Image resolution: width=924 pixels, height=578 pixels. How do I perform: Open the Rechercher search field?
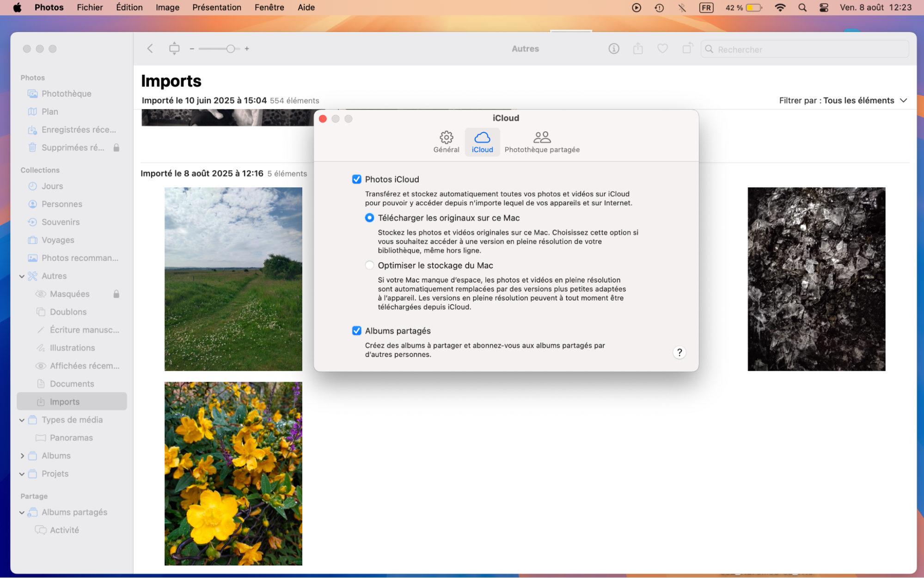804,49
